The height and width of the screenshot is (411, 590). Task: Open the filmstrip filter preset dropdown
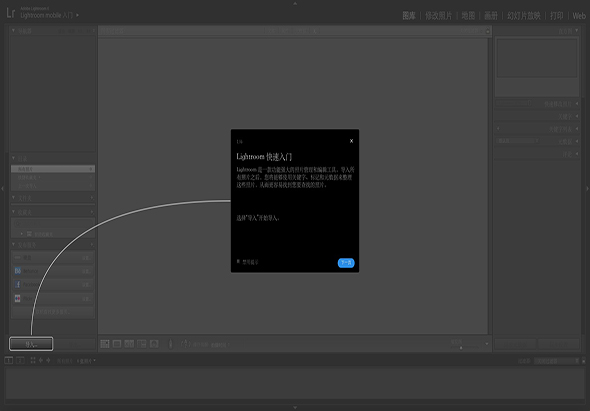[557, 361]
